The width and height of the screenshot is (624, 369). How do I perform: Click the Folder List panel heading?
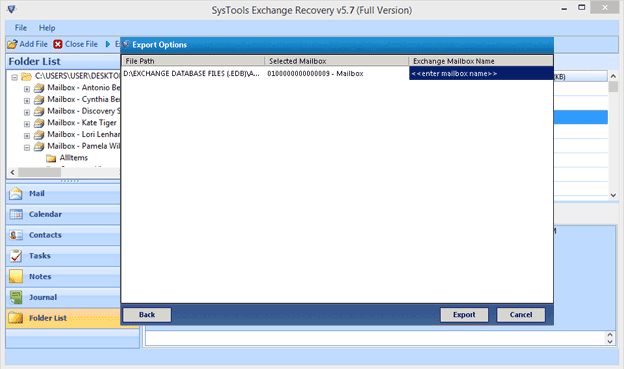[x=35, y=61]
